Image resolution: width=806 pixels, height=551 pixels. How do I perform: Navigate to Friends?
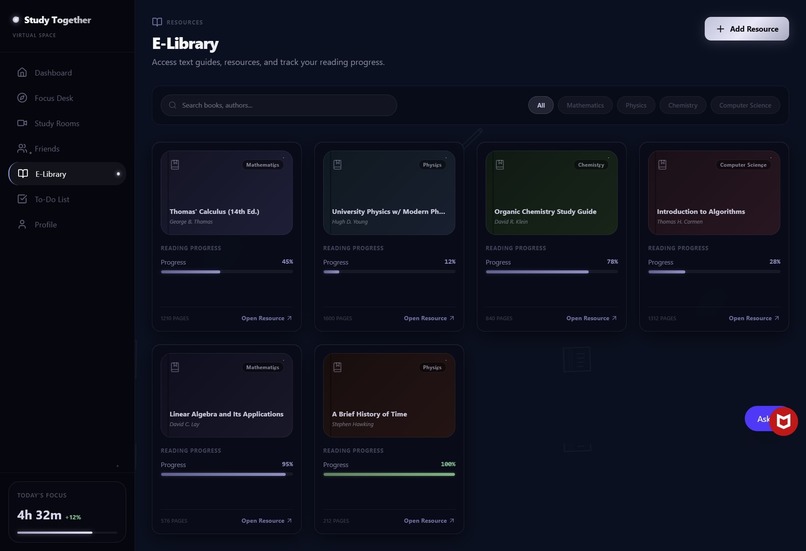[67, 148]
